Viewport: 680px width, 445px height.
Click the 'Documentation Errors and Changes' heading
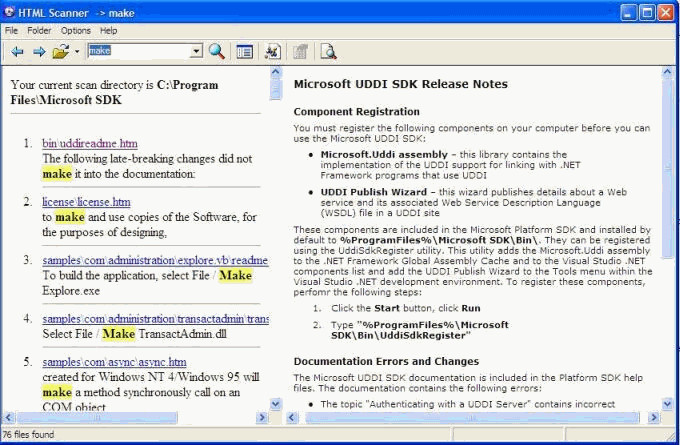pyautogui.click(x=386, y=361)
